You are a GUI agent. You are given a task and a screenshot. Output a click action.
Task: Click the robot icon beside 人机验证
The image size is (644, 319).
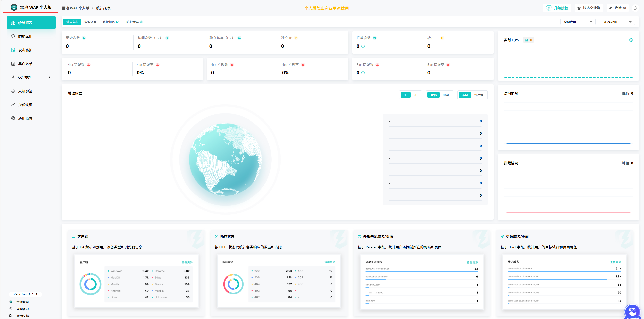click(x=13, y=91)
